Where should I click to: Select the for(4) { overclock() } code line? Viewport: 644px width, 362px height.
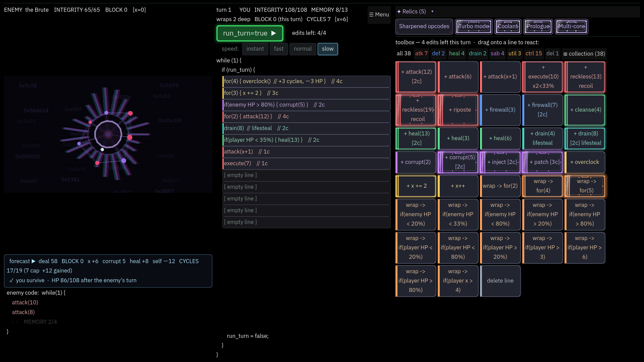click(x=306, y=81)
